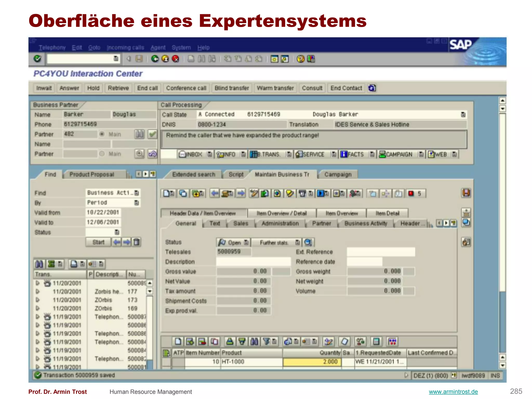Screen dimensions: 532x399
Task: Click the Customize local layout icon
Action: (x=311, y=59)
